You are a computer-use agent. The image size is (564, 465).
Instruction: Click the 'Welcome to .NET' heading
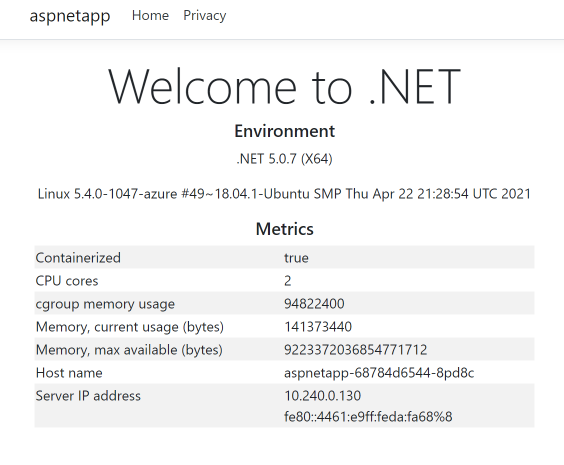pos(284,87)
